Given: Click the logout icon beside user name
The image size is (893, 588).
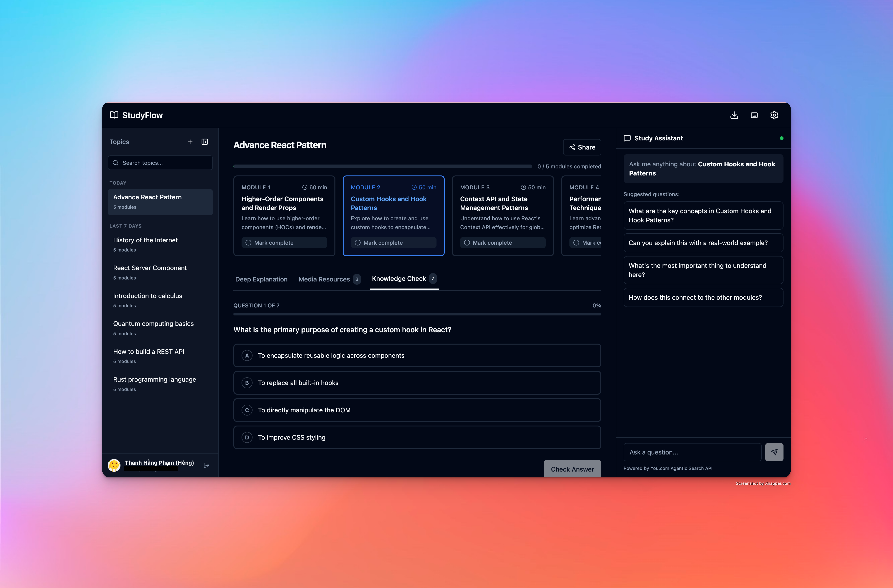Looking at the screenshot, I should click(206, 465).
